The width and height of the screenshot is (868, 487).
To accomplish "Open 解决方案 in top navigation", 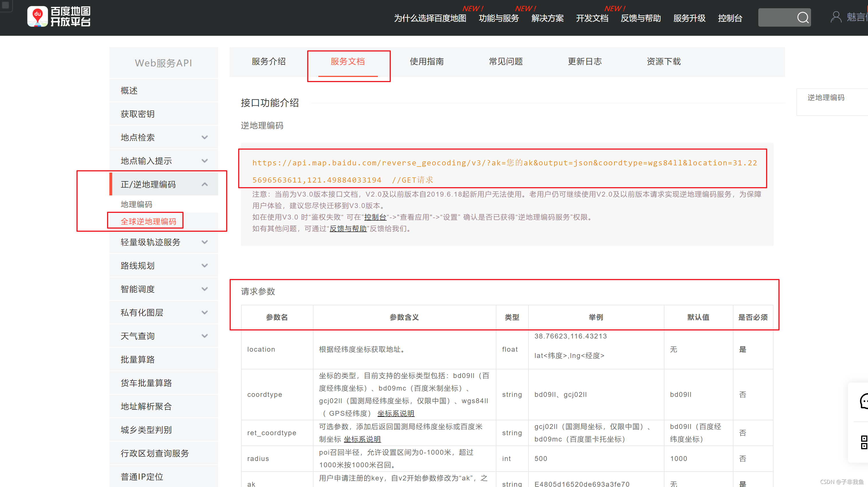I will 548,18.
